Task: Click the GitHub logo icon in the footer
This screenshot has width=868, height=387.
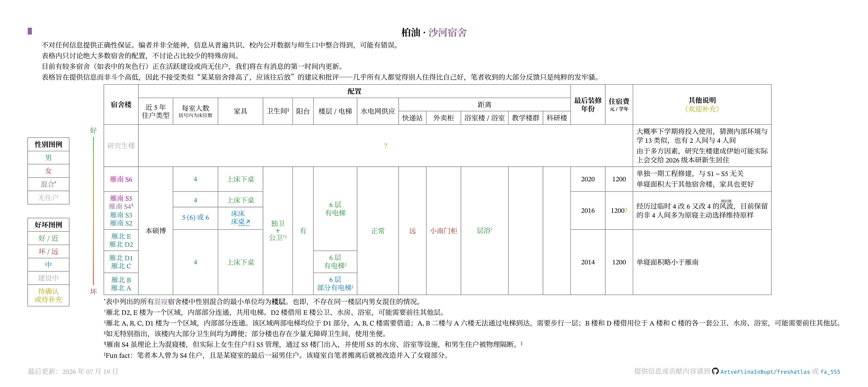Action: (715, 371)
